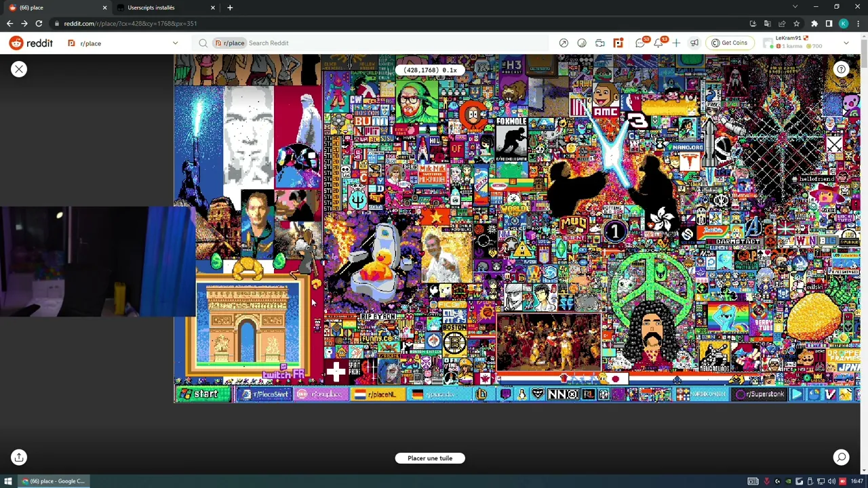This screenshot has width=868, height=488.
Task: Click the install app icon in address bar
Action: click(753, 24)
